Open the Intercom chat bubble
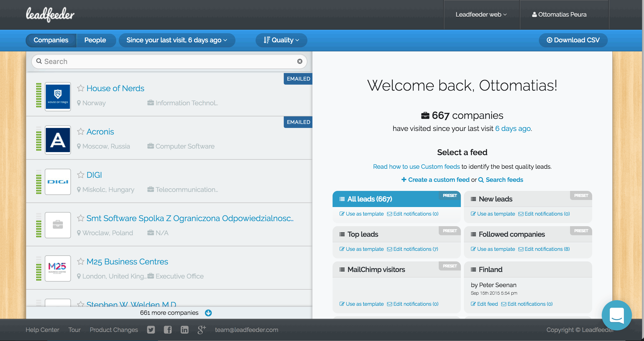Screen dimensions: 644x341 point(616,315)
